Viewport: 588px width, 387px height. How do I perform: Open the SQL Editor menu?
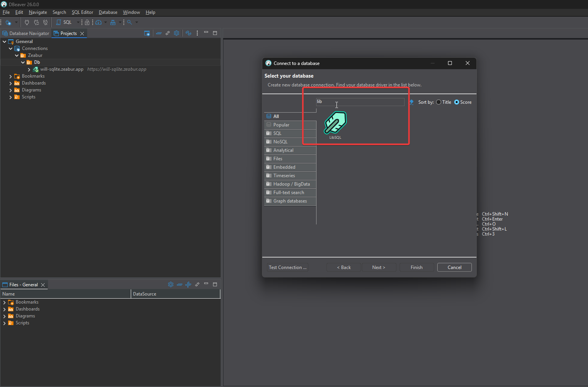(x=82, y=12)
